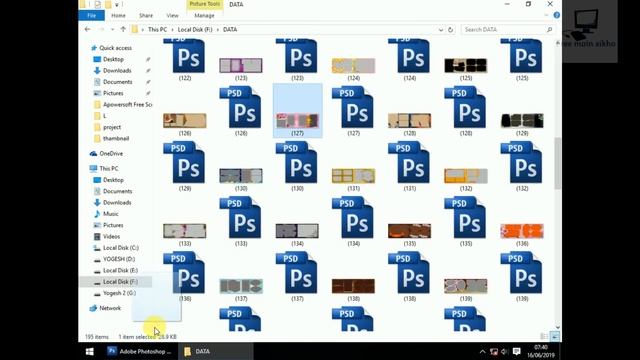
Task: Open the View ribbon tab
Action: click(x=172, y=16)
